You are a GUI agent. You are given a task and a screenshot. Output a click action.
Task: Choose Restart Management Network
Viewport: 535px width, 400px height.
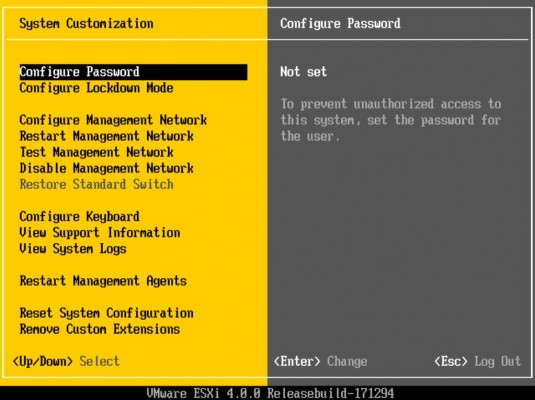point(106,136)
